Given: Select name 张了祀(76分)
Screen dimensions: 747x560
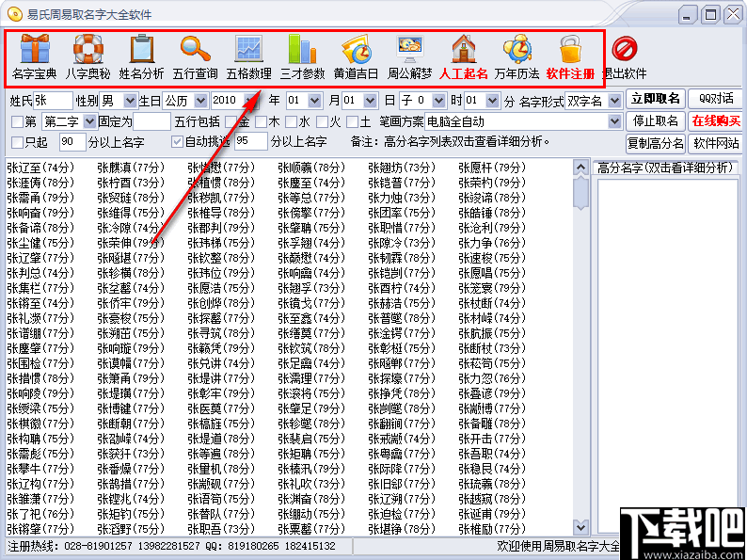Looking at the screenshot, I should (40, 514).
